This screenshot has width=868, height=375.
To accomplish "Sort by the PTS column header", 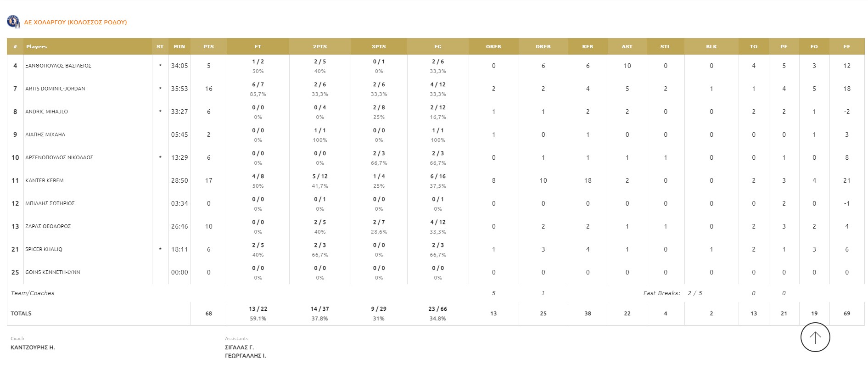I will point(208,46).
